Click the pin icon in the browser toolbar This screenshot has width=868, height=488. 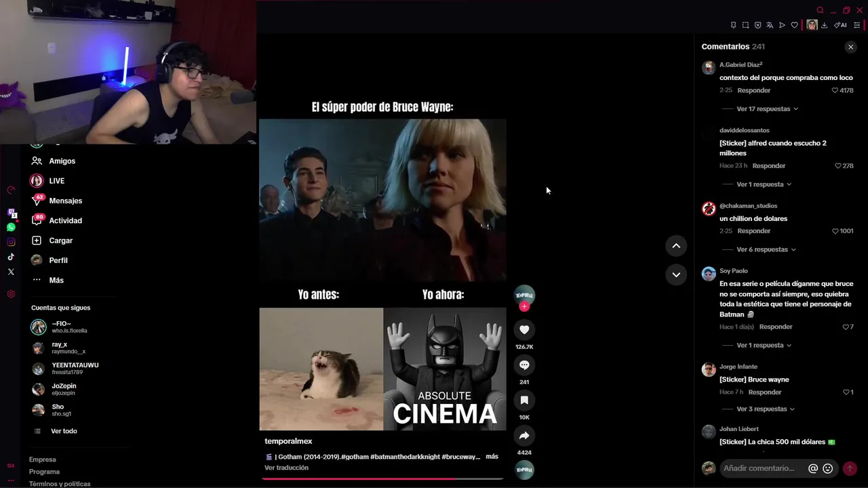point(733,25)
